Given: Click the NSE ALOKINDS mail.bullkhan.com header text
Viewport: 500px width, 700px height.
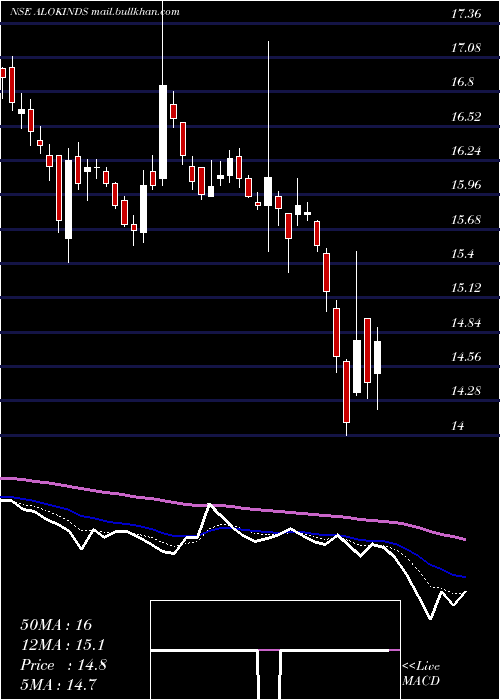Looking at the screenshot, I should coord(95,12).
